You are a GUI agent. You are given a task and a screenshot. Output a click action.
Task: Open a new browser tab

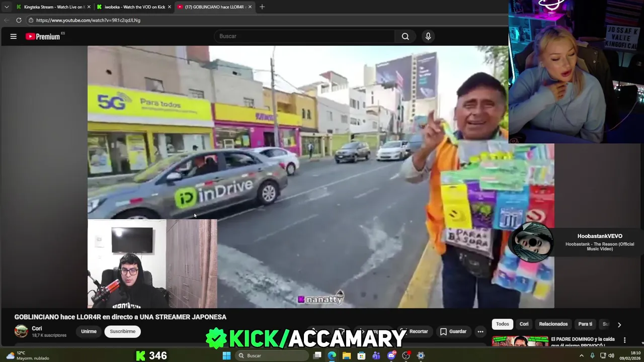(262, 7)
